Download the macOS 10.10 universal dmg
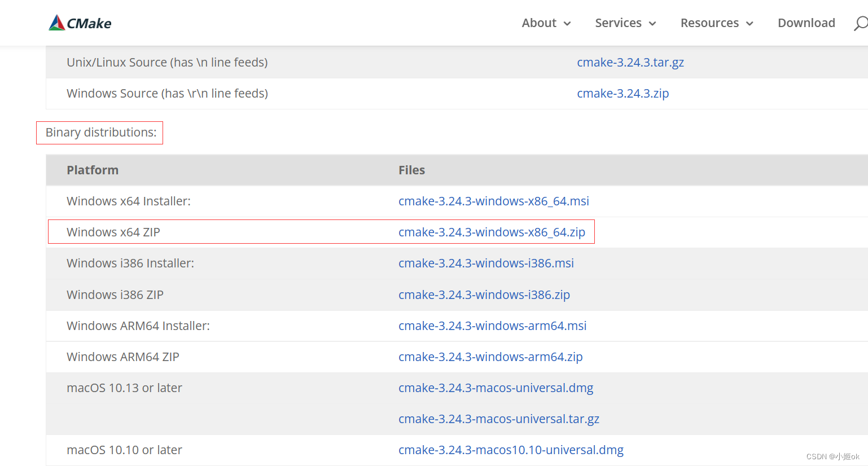Viewport: 868px width, 466px height. pyautogui.click(x=511, y=450)
